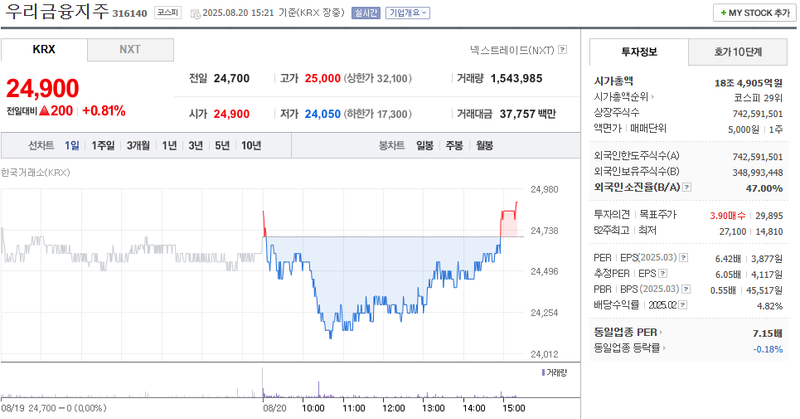Click the 47.00% foreign ownership ratio

pos(764,189)
